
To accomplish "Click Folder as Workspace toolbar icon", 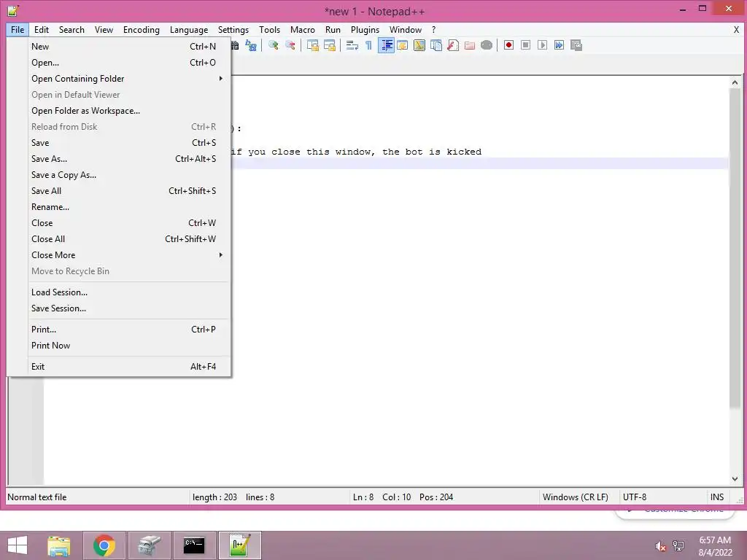I will pos(470,45).
